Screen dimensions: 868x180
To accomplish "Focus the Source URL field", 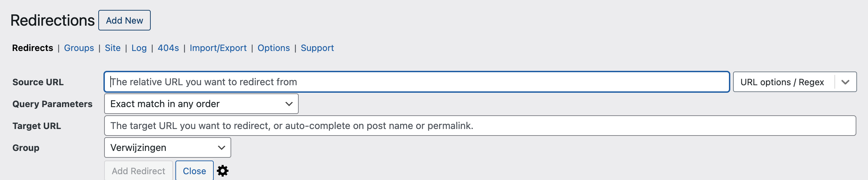I will coord(417,82).
